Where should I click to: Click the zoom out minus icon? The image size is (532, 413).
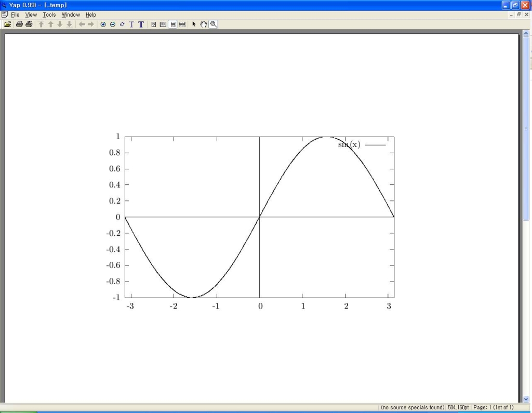point(113,24)
